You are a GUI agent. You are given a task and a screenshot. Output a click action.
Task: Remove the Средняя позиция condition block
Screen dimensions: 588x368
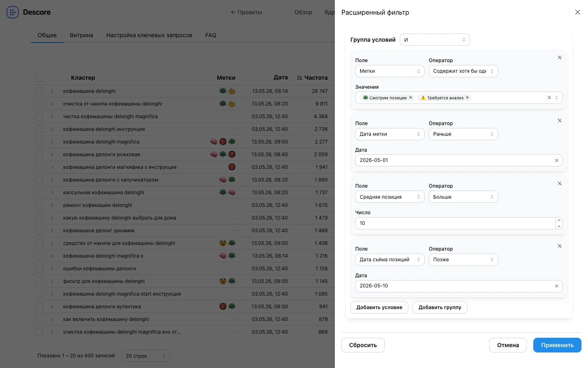[559, 184]
